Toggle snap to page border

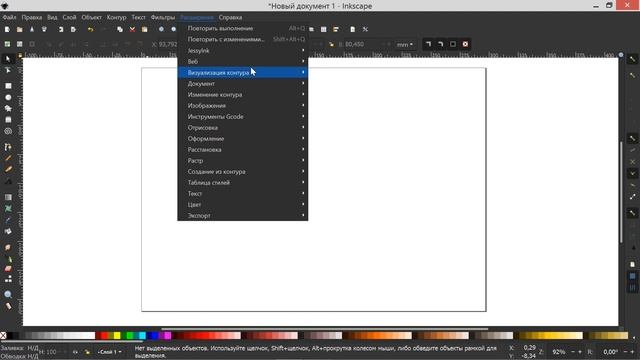(632, 264)
